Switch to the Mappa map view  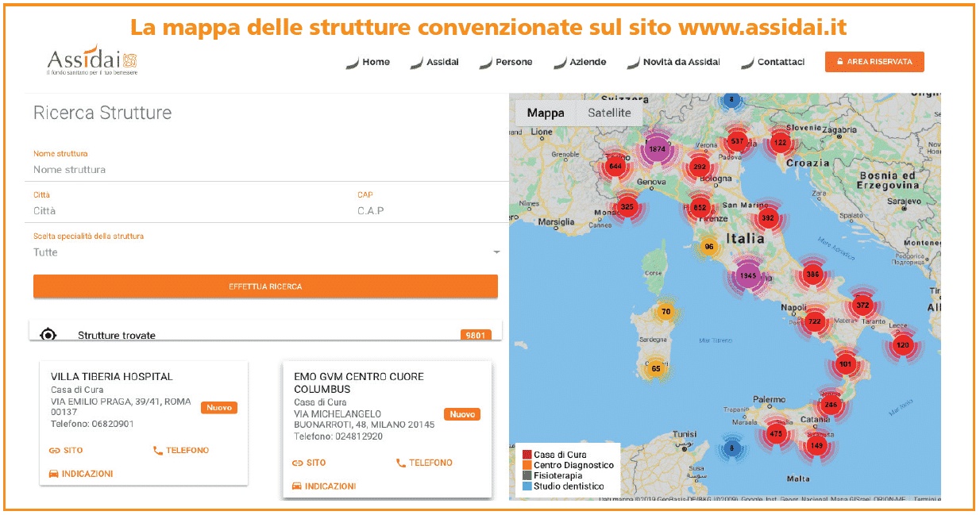point(546,113)
